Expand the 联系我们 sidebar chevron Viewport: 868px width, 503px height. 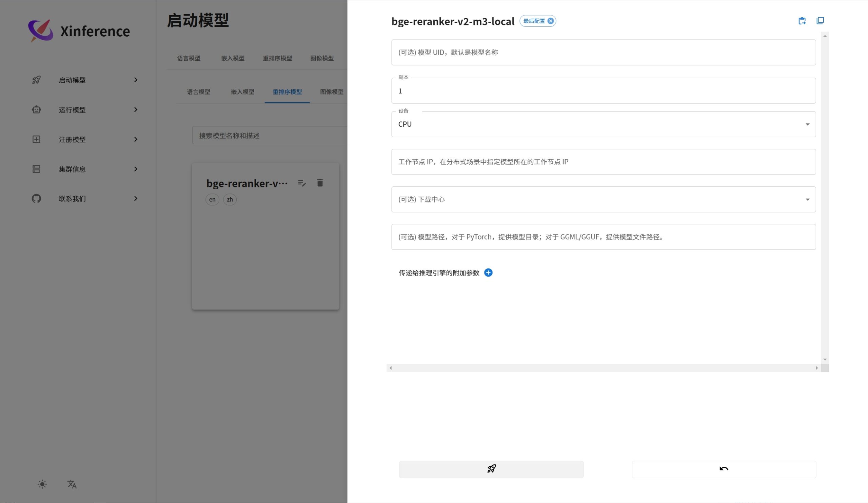tap(136, 199)
